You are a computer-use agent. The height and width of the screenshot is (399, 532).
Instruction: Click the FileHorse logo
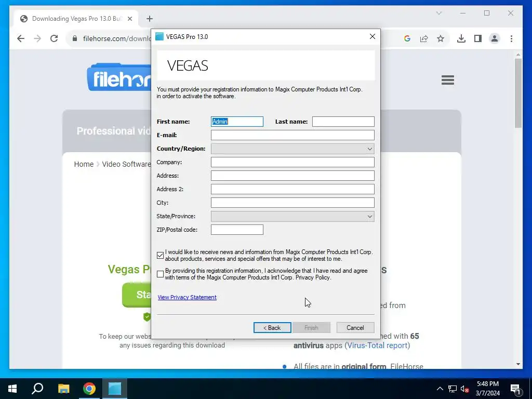(x=119, y=77)
